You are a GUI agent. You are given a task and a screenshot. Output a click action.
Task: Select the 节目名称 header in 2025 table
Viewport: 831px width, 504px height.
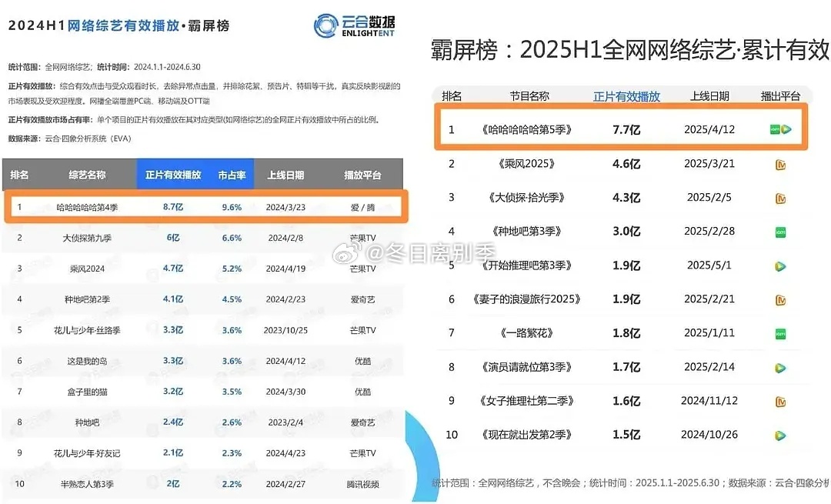point(529,96)
